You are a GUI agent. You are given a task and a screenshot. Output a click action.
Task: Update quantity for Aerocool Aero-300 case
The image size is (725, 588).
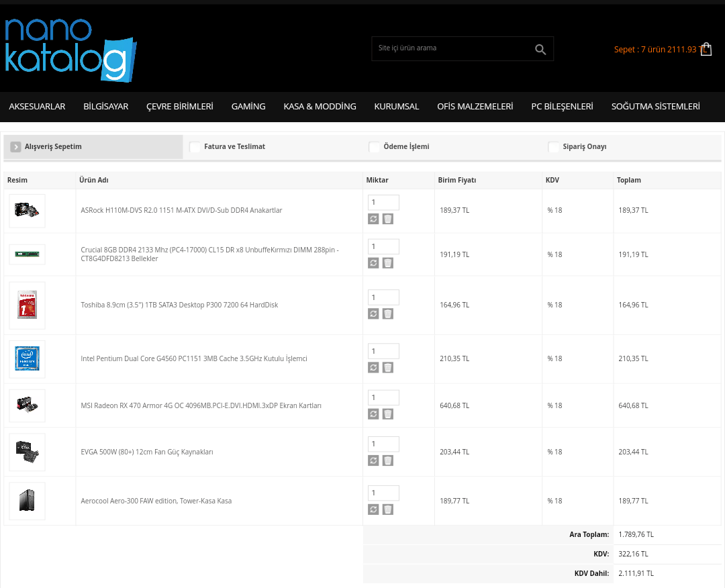[373, 509]
